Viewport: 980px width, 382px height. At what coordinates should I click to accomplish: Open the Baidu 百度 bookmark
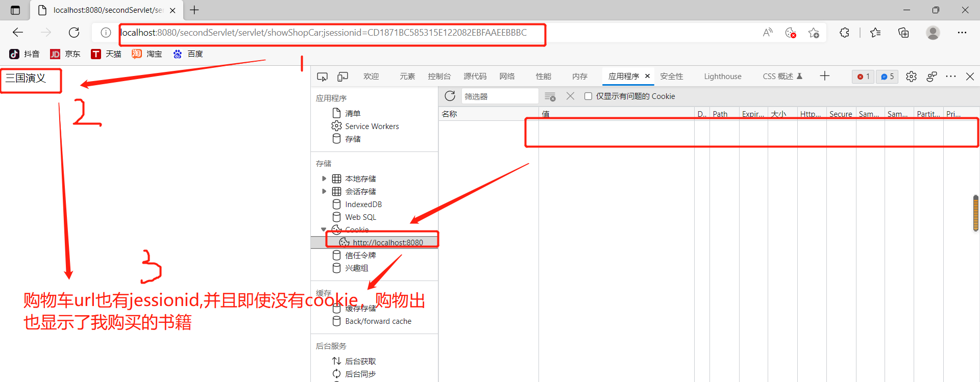(187, 54)
